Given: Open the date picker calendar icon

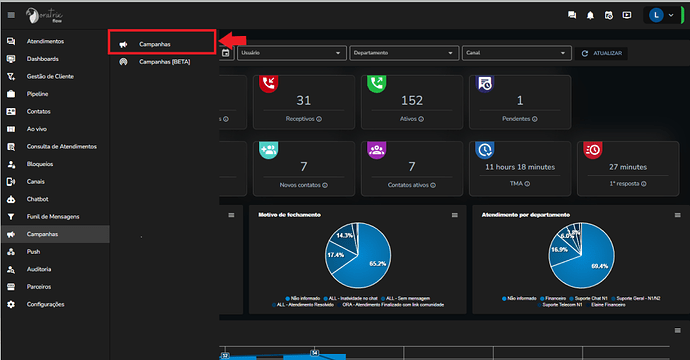Looking at the screenshot, I should point(226,53).
